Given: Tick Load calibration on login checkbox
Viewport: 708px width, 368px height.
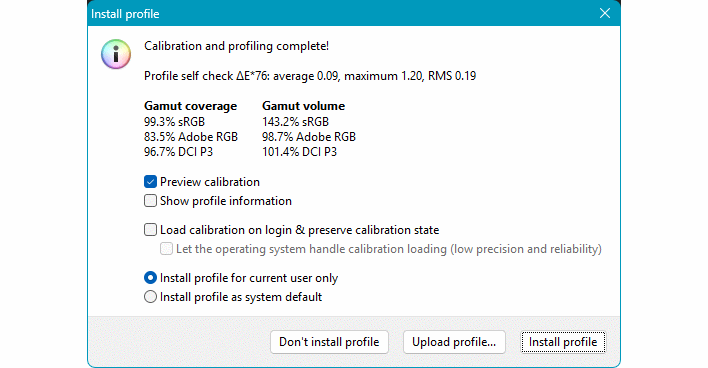Looking at the screenshot, I should 150,230.
